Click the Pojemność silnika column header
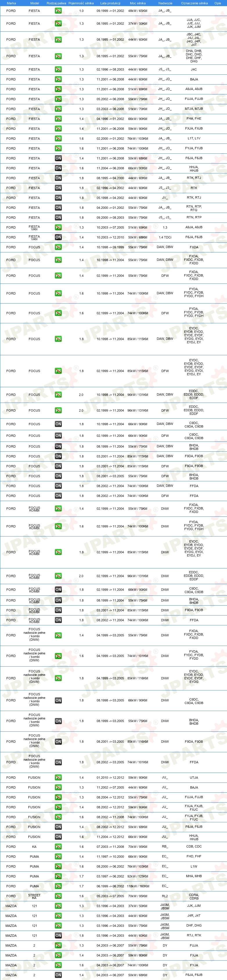This screenshot has width=227, height=980. [81, 3]
